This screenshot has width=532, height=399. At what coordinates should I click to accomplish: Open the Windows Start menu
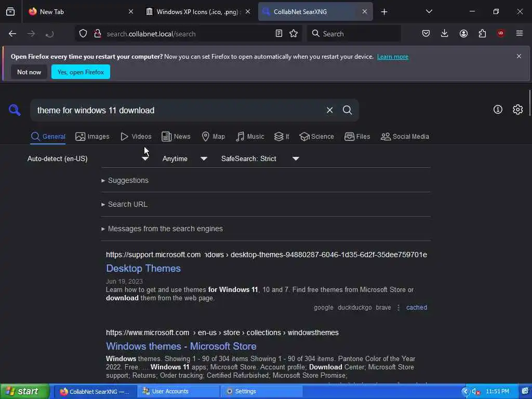(x=24, y=392)
